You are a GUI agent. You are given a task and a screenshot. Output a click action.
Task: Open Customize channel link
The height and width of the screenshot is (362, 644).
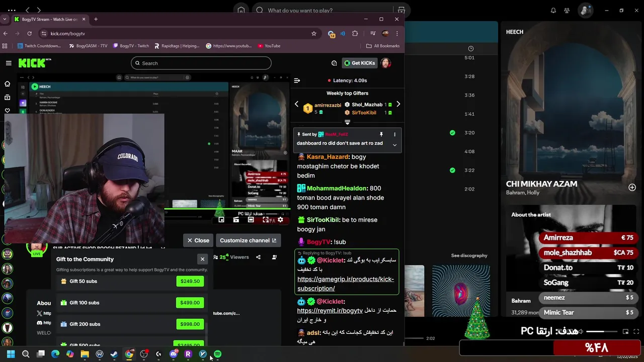[248, 240]
